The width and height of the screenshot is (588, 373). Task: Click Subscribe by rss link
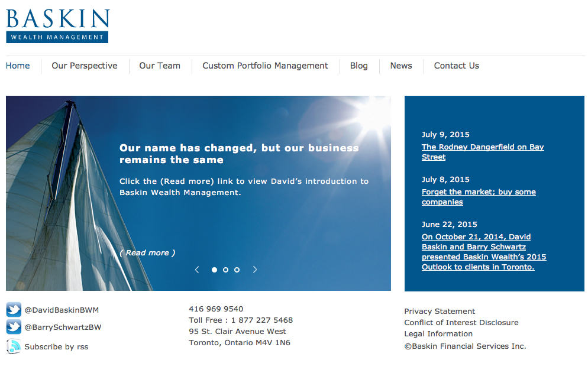56,347
